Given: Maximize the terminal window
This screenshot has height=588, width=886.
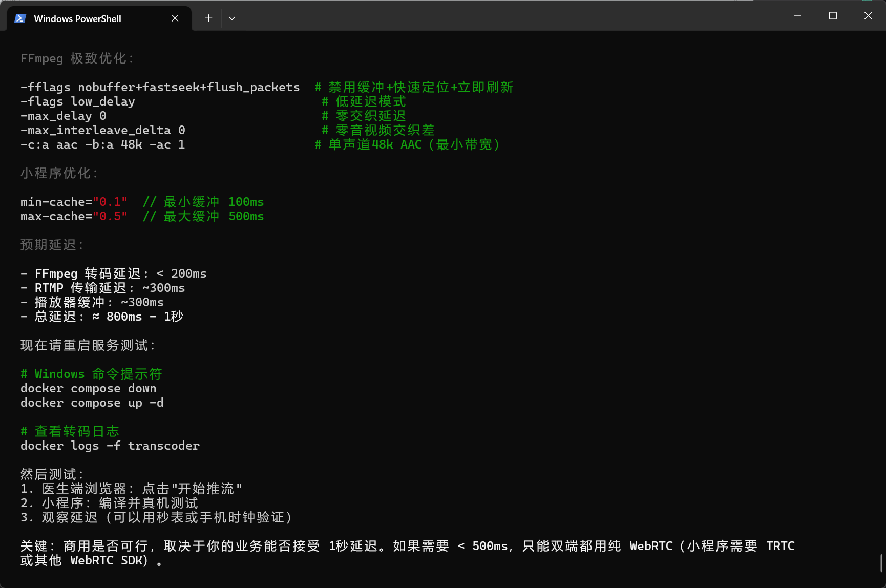Looking at the screenshot, I should point(833,16).
